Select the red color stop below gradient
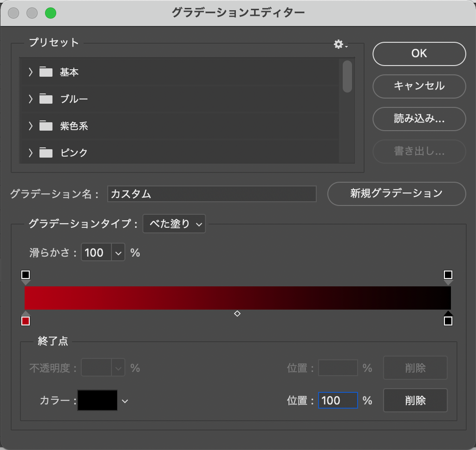Image resolution: width=476 pixels, height=450 pixels. pyautogui.click(x=26, y=321)
